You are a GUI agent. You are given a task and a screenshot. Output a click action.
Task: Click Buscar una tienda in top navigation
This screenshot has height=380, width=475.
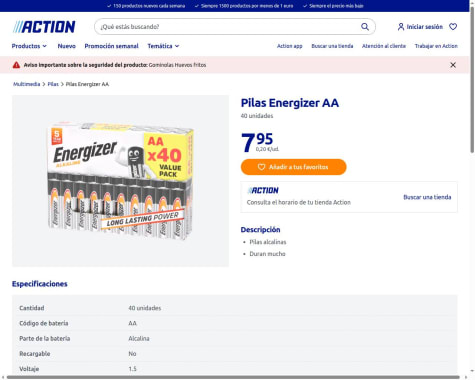tap(332, 46)
